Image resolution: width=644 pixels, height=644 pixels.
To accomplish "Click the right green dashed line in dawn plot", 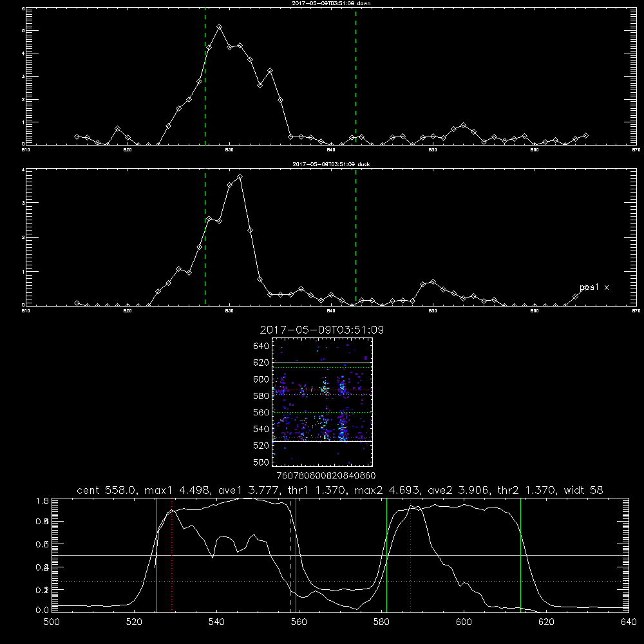I will (355, 78).
